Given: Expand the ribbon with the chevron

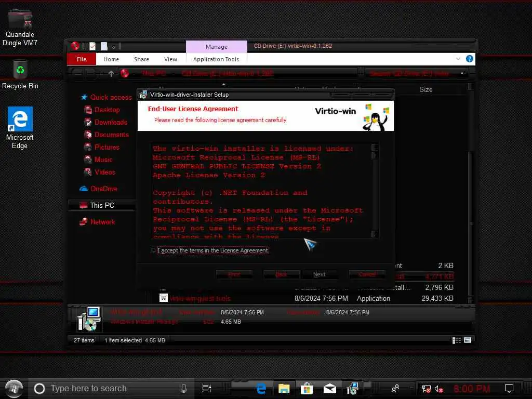Looking at the screenshot, I should tap(458, 59).
